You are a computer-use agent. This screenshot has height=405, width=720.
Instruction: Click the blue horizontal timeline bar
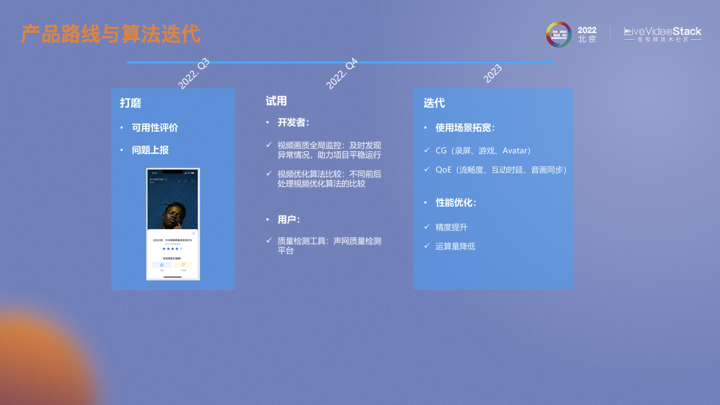[x=340, y=62]
